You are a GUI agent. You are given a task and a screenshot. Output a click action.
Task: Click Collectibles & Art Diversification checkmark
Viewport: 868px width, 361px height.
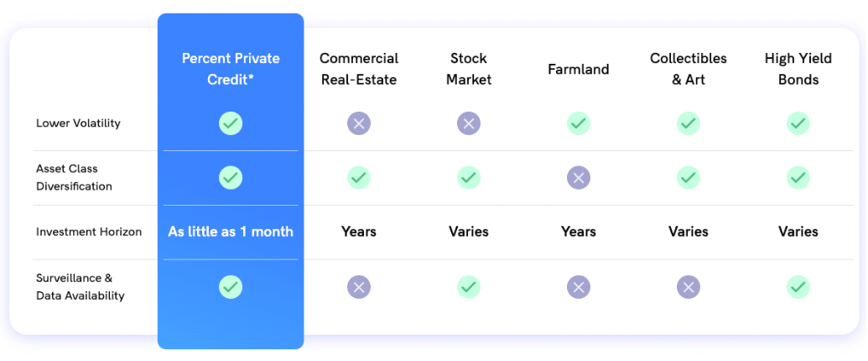pyautogui.click(x=688, y=177)
